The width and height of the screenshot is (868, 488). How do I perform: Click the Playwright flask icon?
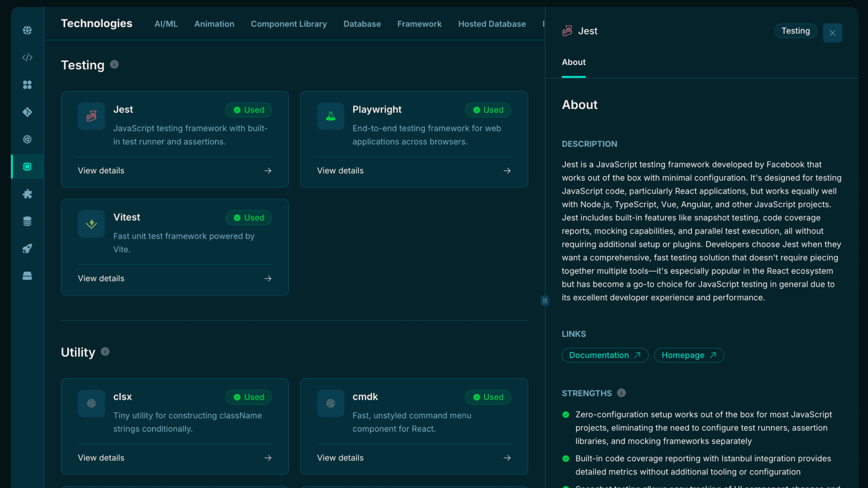(330, 116)
